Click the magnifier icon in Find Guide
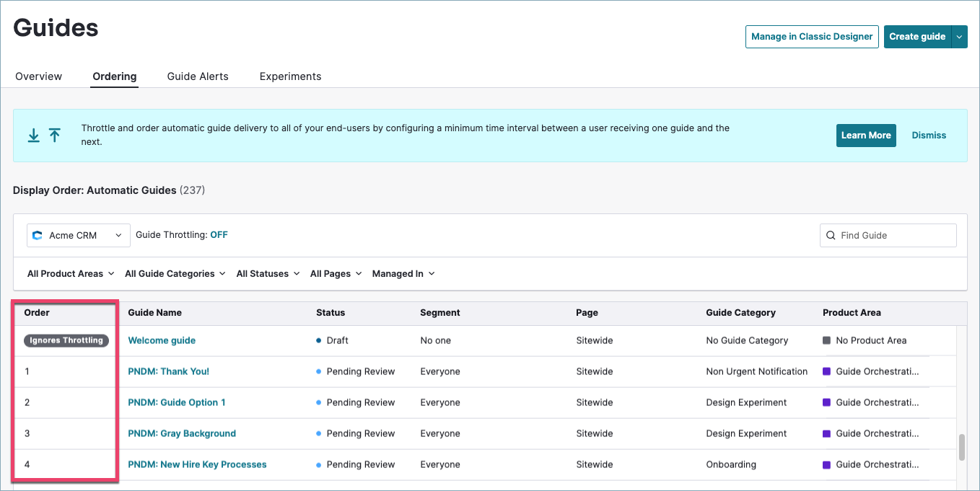 click(x=831, y=235)
